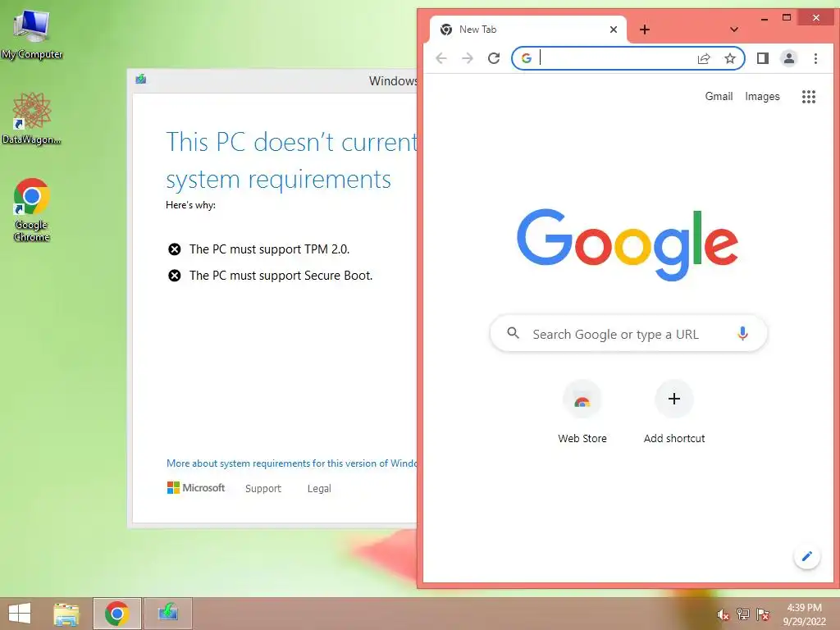Open a new tab with the plus button

(x=645, y=30)
